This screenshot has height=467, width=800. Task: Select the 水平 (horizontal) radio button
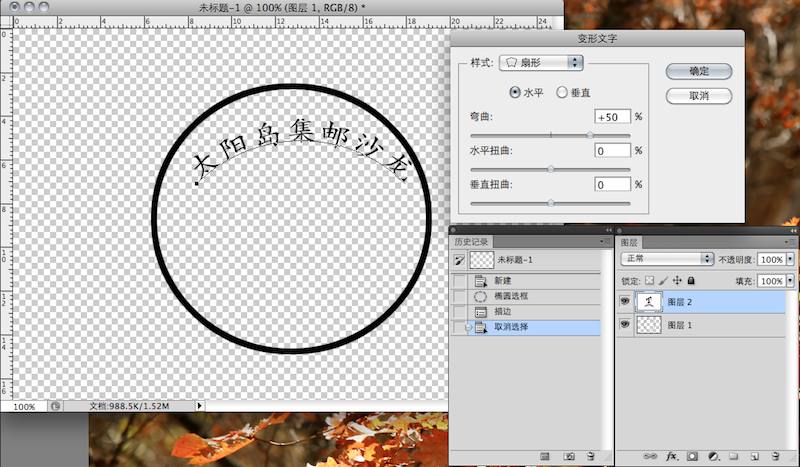(x=516, y=93)
